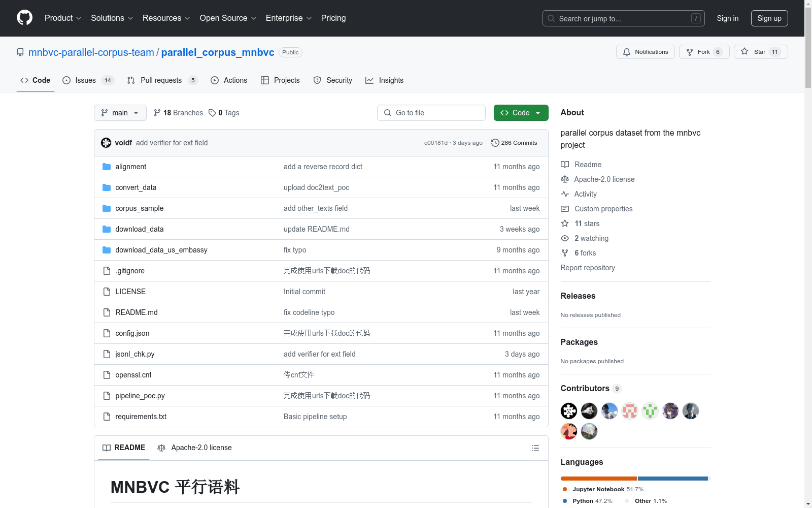The height and width of the screenshot is (508, 812).
Task: Switch to the Actions tab
Action: click(229, 80)
